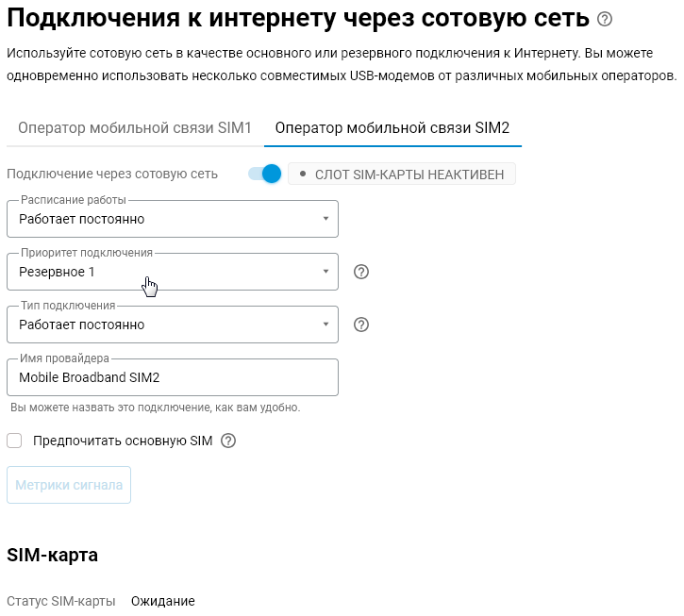Disable the Подключение через сотовую сеть switch
Image resolution: width=684 pixels, height=616 pixels.
[265, 174]
